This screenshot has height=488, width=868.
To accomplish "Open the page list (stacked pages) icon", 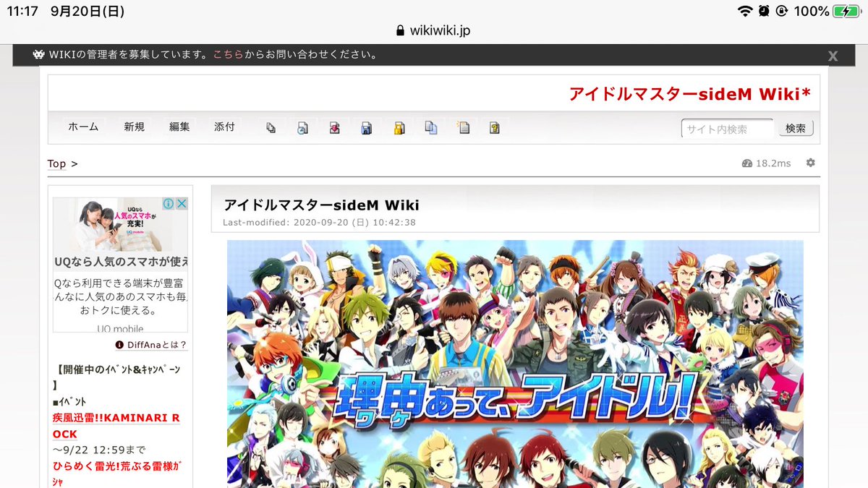I will point(271,128).
